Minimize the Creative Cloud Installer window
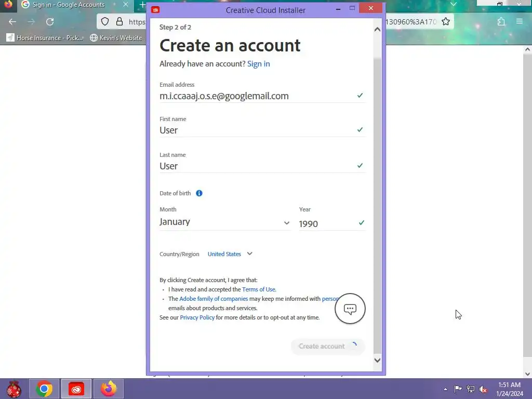This screenshot has height=399, width=532. (x=338, y=9)
